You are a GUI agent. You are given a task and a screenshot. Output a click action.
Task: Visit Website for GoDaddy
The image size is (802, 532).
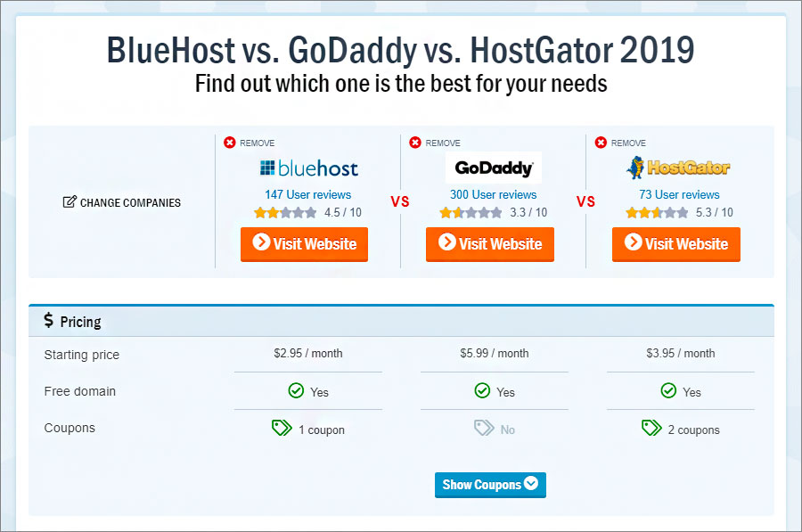point(490,244)
